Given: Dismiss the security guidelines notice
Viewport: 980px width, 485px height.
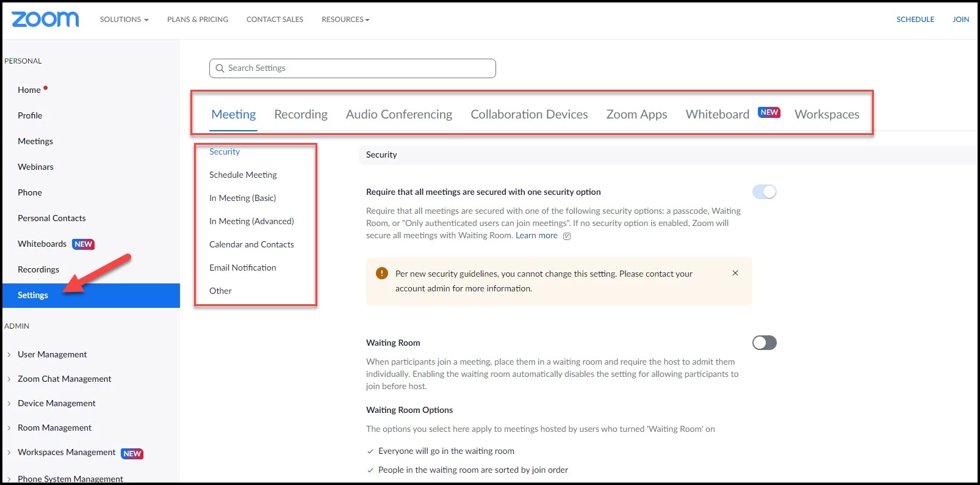Looking at the screenshot, I should 735,273.
